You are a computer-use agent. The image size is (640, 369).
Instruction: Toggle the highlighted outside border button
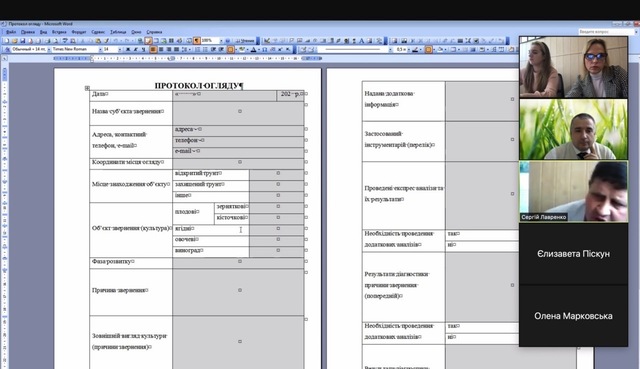[231, 49]
